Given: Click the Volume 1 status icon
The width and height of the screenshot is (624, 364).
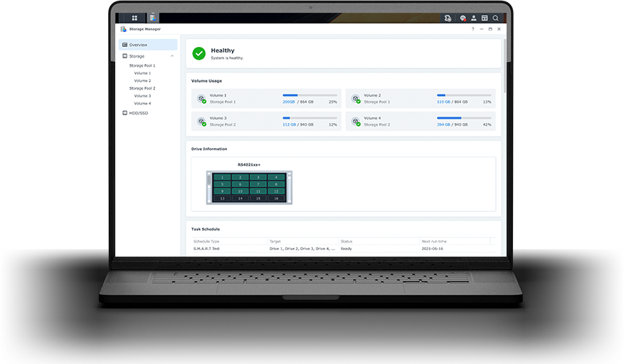Looking at the screenshot, I should 201,99.
